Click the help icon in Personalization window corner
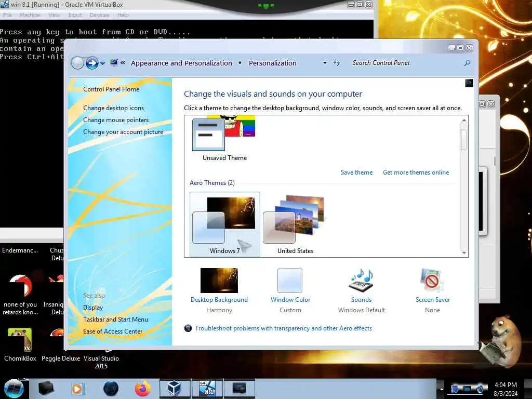Image resolution: width=532 pixels, height=399 pixels. [469, 83]
